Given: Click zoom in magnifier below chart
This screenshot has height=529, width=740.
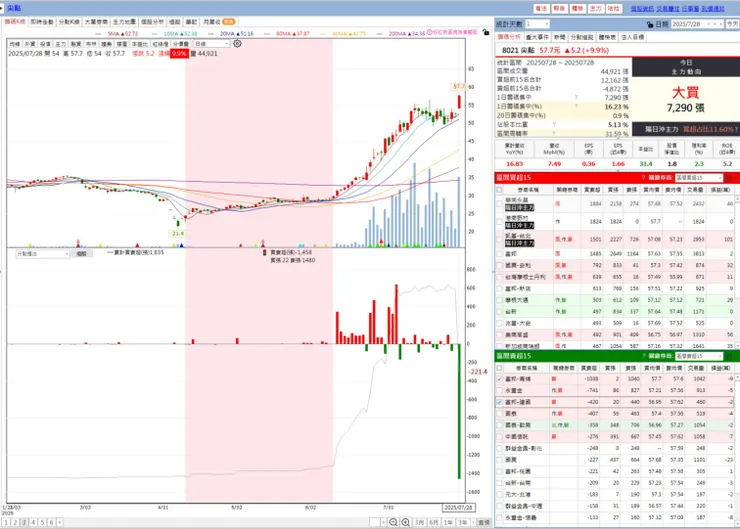Looking at the screenshot, I should point(405,522).
